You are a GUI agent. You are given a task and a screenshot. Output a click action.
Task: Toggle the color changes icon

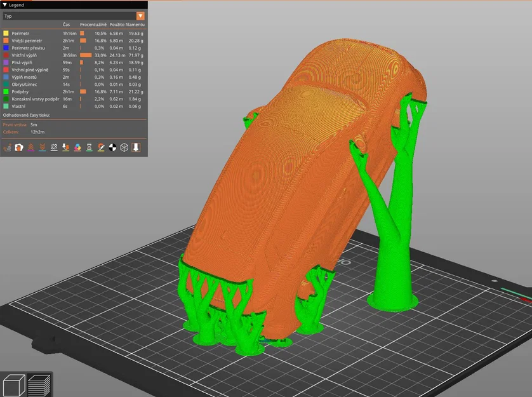(x=77, y=148)
